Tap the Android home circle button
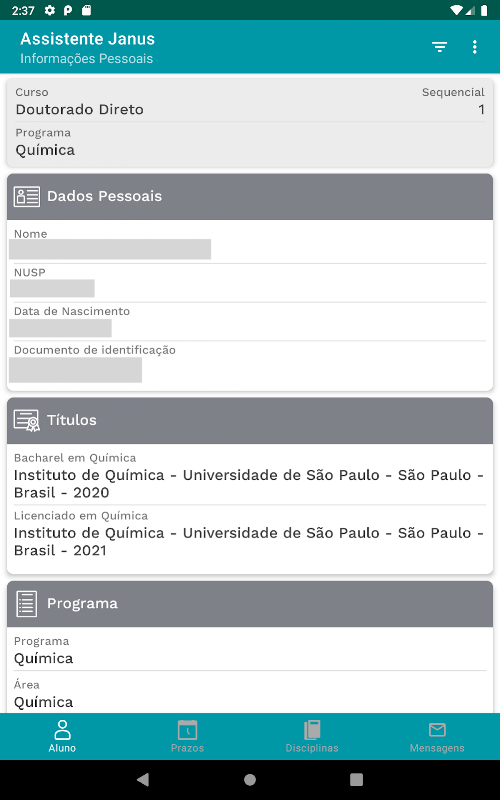Screen dimensions: 500x800 tap(249, 779)
